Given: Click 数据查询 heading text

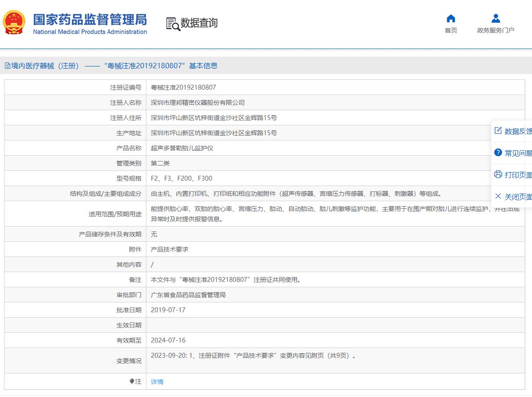Looking at the screenshot, I should pos(199,23).
